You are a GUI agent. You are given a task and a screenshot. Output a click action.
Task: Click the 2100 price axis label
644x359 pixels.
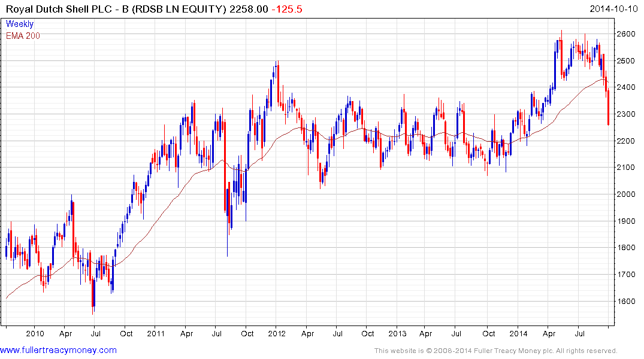tap(626, 168)
